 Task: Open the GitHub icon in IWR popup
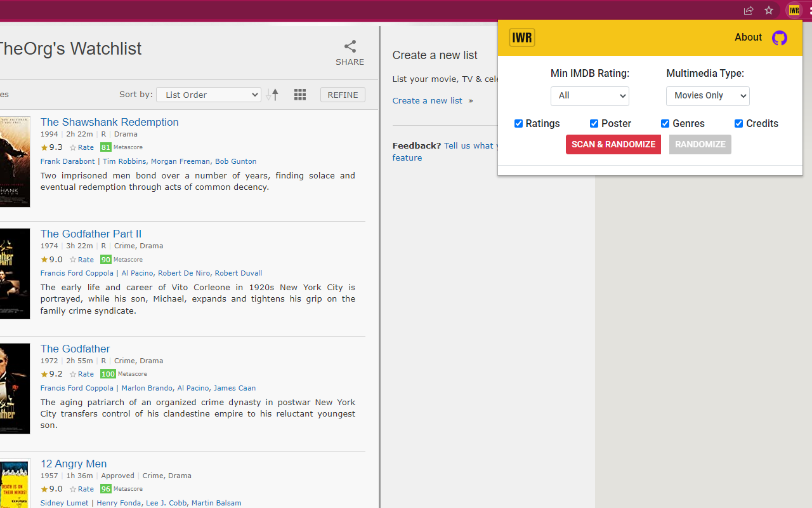780,38
